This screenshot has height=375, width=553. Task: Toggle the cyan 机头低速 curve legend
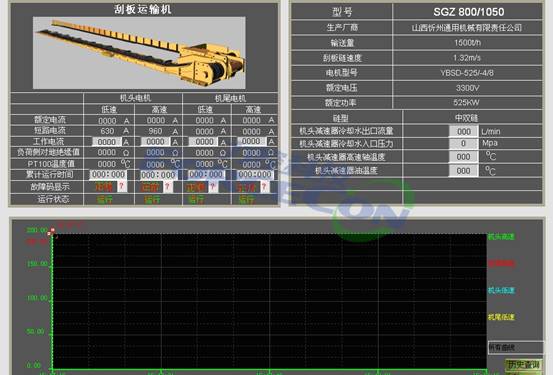point(501,290)
